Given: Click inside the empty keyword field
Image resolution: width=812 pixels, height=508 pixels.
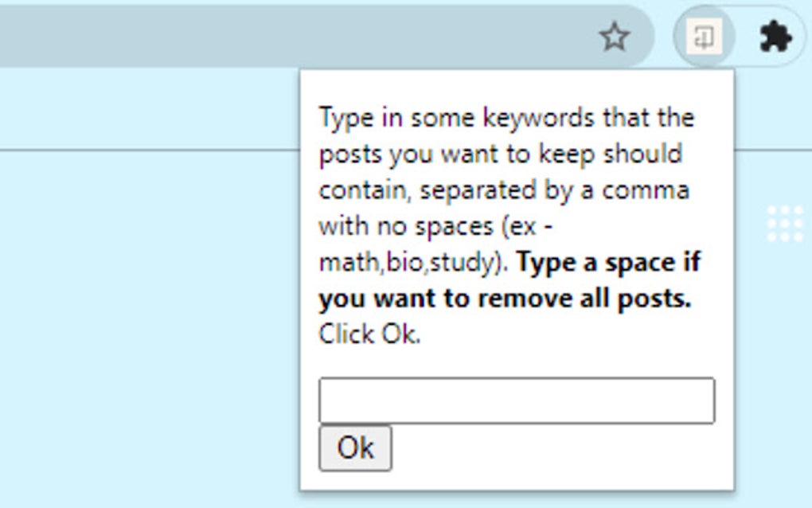Looking at the screenshot, I should [x=516, y=400].
